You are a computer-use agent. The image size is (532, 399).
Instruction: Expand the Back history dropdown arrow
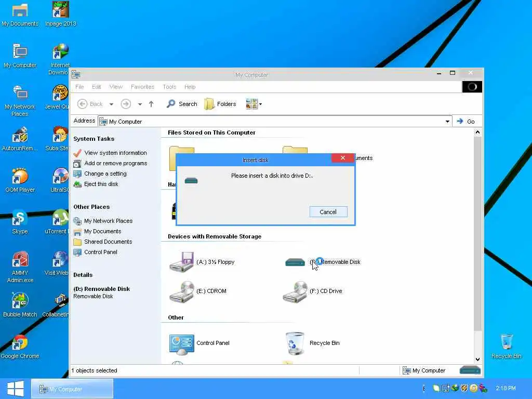[111, 104]
